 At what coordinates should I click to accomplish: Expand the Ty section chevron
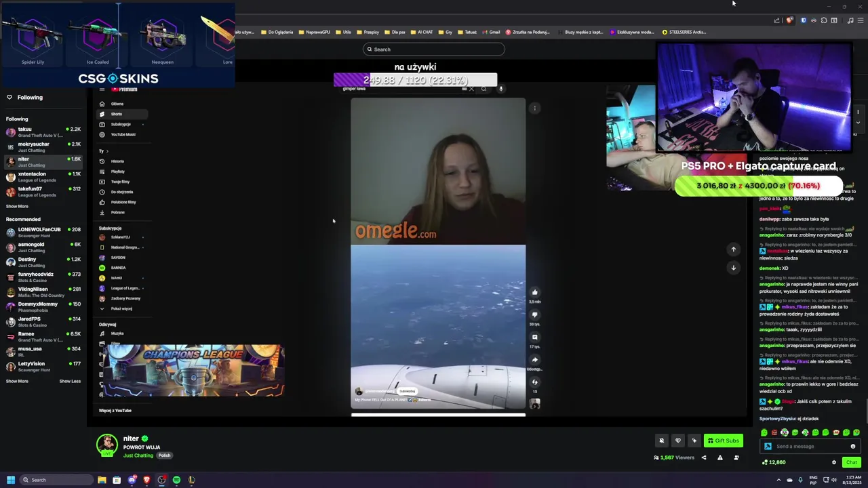pos(107,151)
